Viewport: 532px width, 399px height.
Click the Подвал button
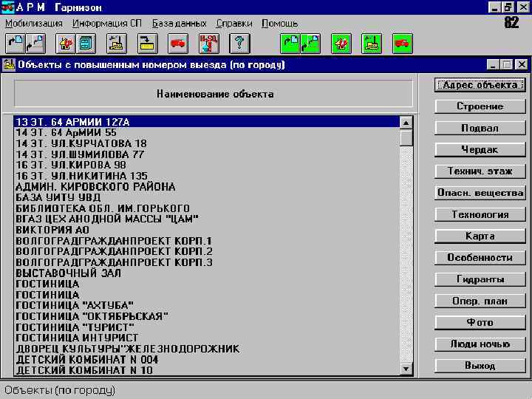(480, 129)
